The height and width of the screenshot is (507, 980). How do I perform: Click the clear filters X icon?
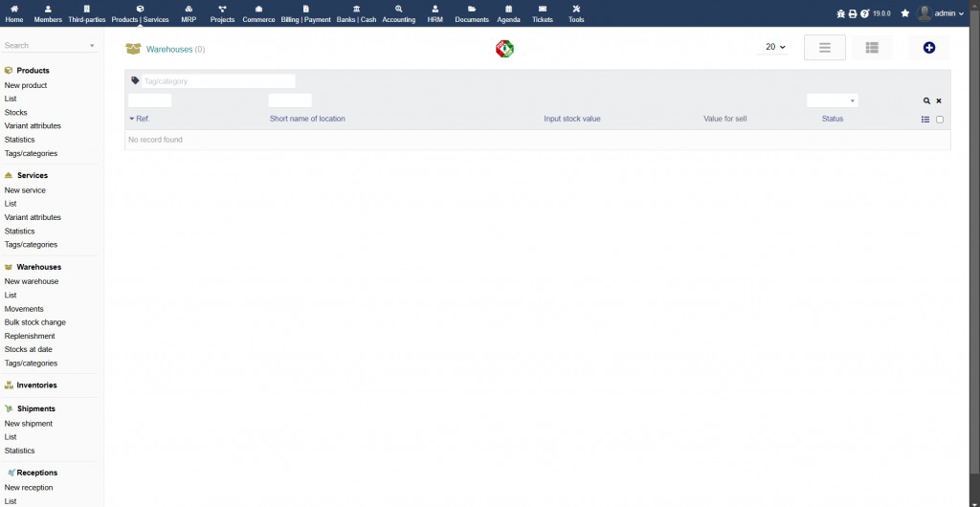point(939,100)
